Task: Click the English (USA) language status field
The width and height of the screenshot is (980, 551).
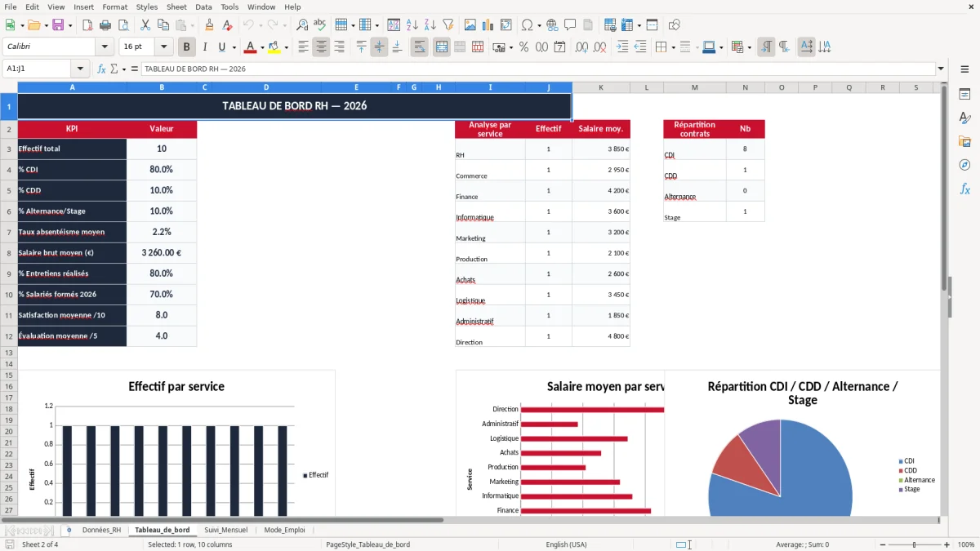Action: click(x=566, y=544)
